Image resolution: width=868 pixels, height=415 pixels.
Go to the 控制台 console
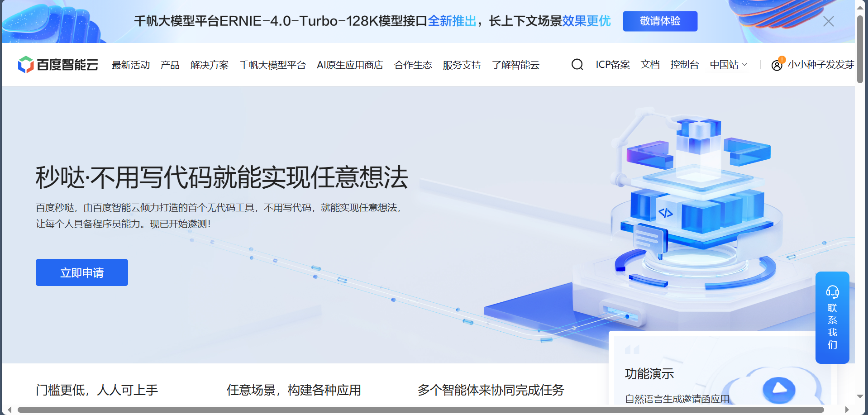pyautogui.click(x=685, y=65)
